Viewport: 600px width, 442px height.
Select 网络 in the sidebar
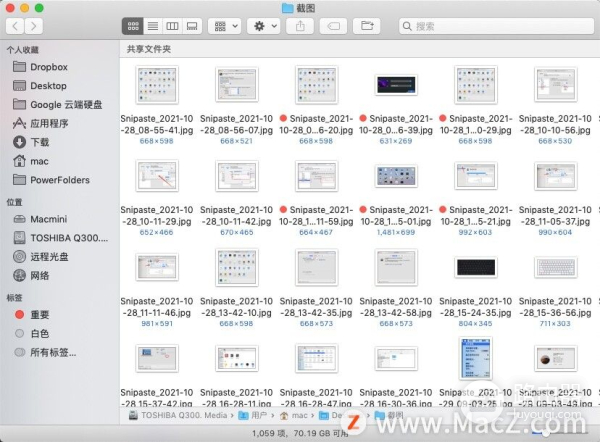[31, 275]
